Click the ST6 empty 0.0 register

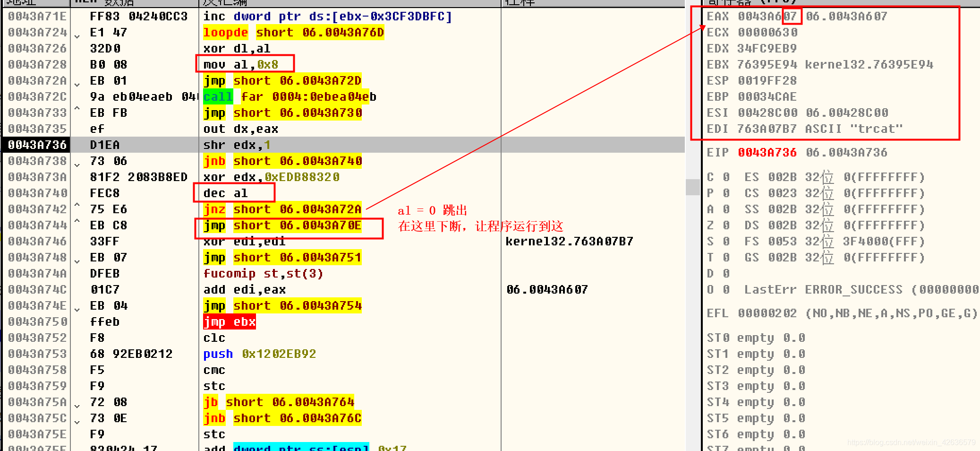756,434
